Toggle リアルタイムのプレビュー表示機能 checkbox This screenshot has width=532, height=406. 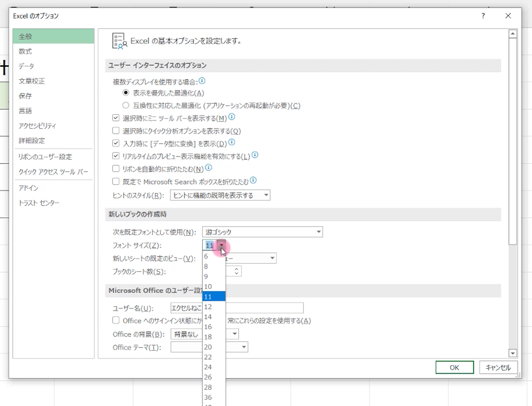[x=116, y=156]
